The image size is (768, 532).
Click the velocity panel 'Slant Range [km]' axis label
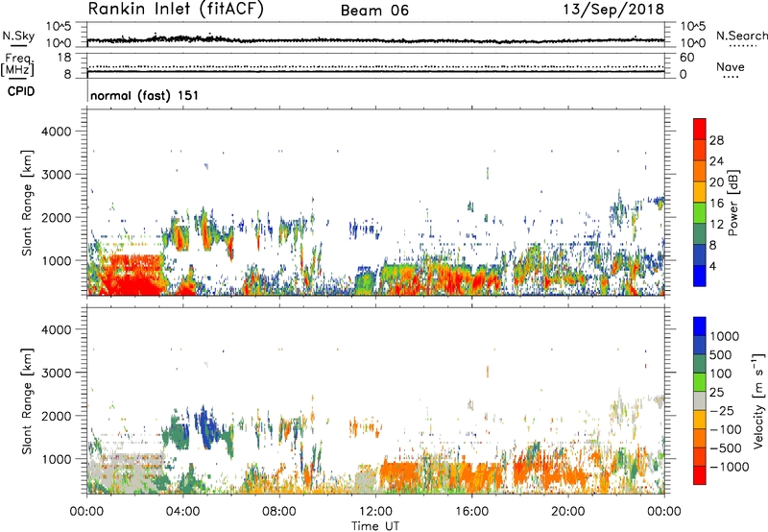[x=27, y=400]
